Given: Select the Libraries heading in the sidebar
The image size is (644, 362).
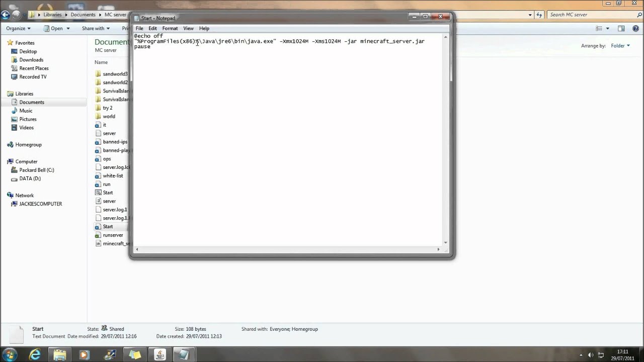Looking at the screenshot, I should [x=24, y=94].
